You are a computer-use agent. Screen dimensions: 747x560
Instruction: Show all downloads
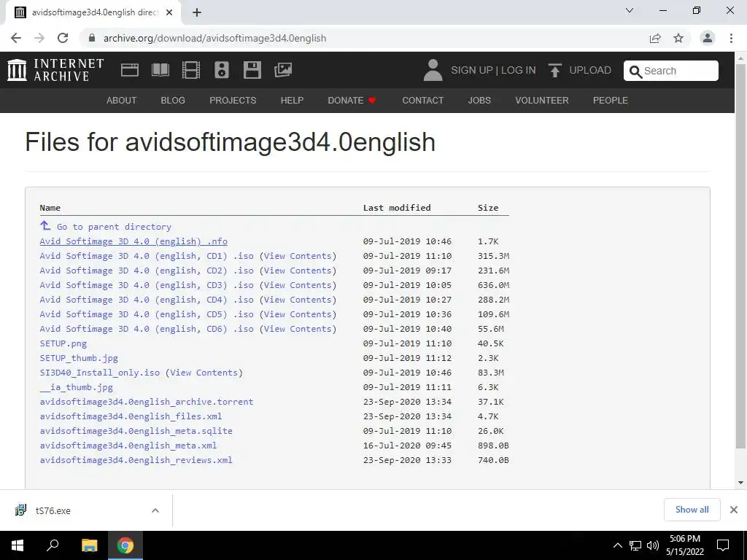click(x=692, y=510)
